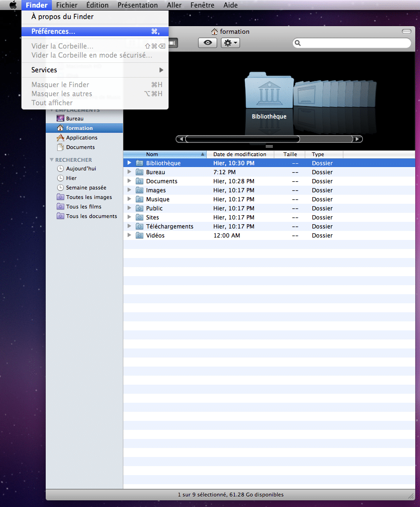Sort by the Taille column header
The image size is (420, 507).
(290, 154)
